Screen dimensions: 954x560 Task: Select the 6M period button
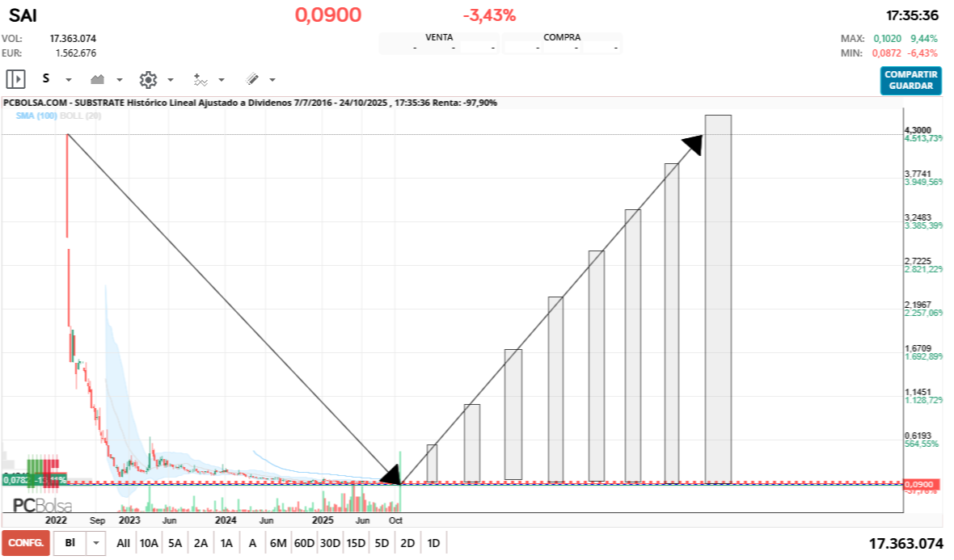pos(278,542)
